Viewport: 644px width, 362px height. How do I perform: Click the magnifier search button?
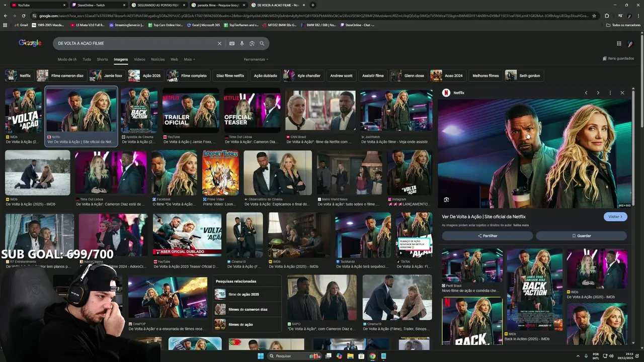click(x=262, y=44)
